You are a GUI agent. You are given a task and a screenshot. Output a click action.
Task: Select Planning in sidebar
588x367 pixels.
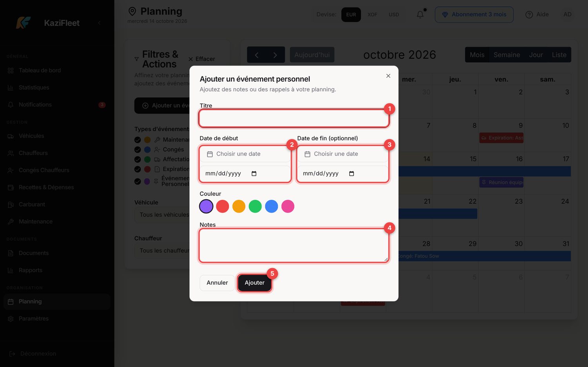[x=57, y=302]
